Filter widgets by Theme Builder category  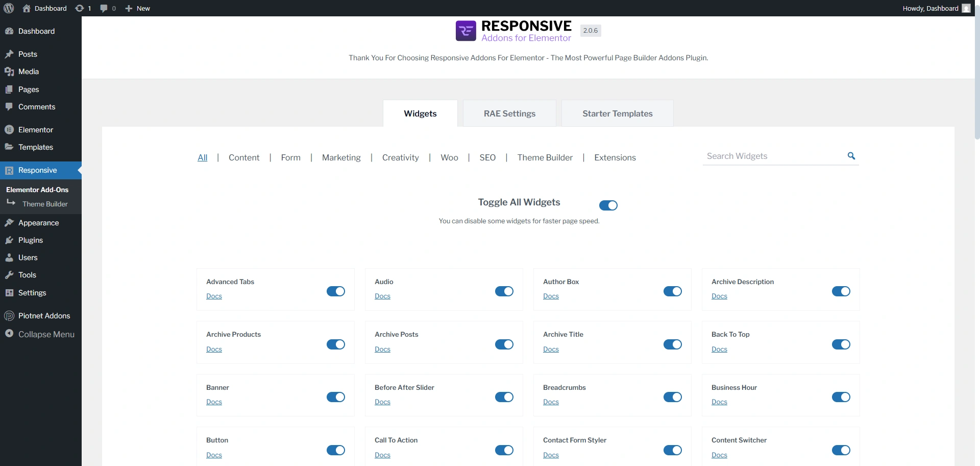pos(545,157)
